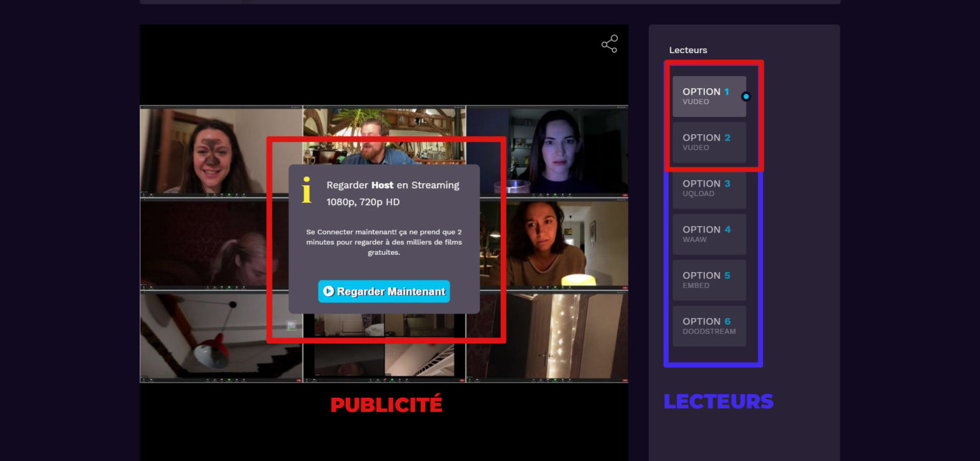
Task: Switch to Option 3 UQLOAD player
Action: [x=709, y=188]
